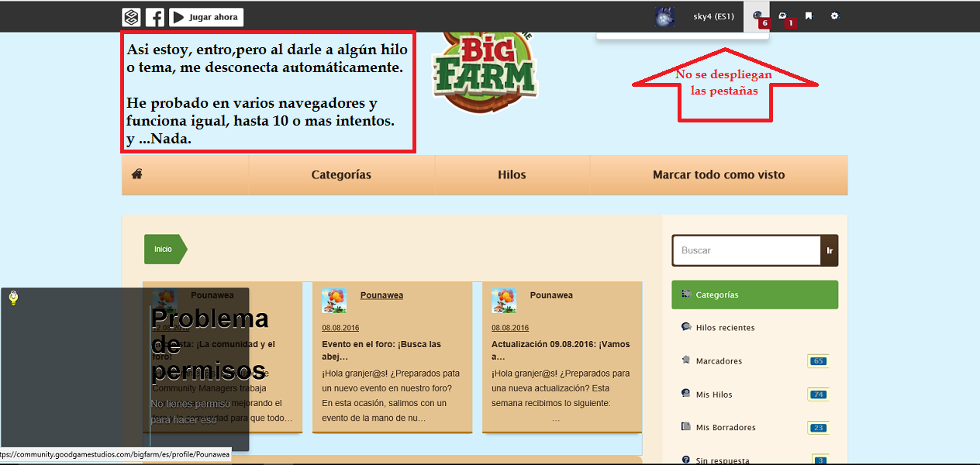This screenshot has height=465, width=980.
Task: Open the inbox icon with badge 1
Action: 783,16
